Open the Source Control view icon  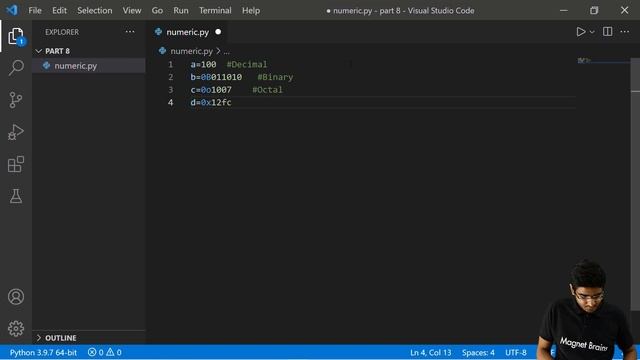[x=16, y=100]
